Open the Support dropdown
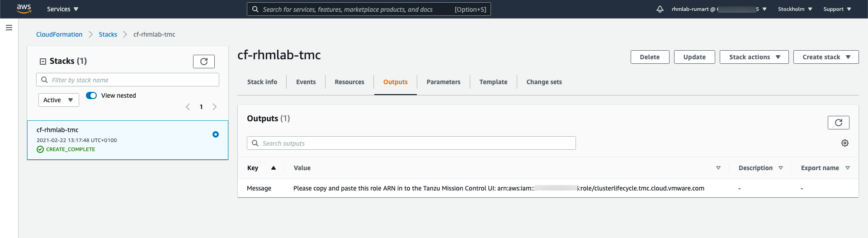 pos(837,9)
